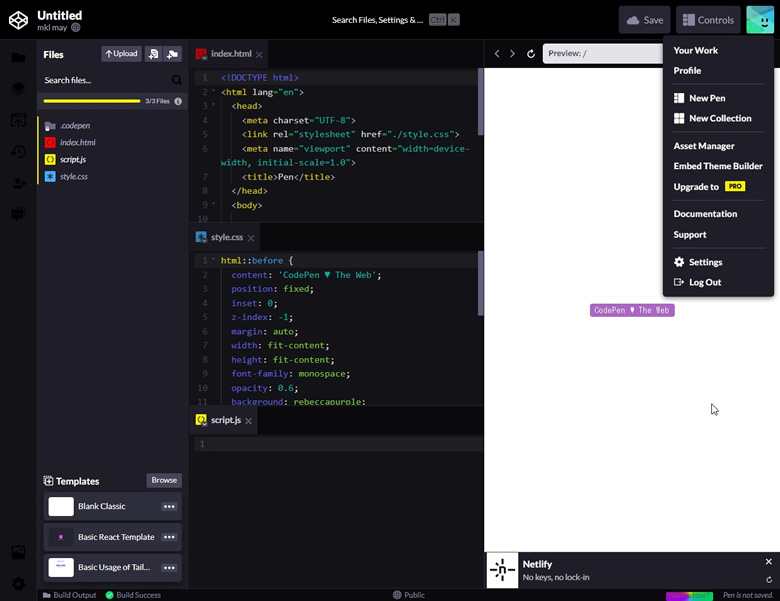
Task: Click the new folder icon button
Action: [x=173, y=54]
